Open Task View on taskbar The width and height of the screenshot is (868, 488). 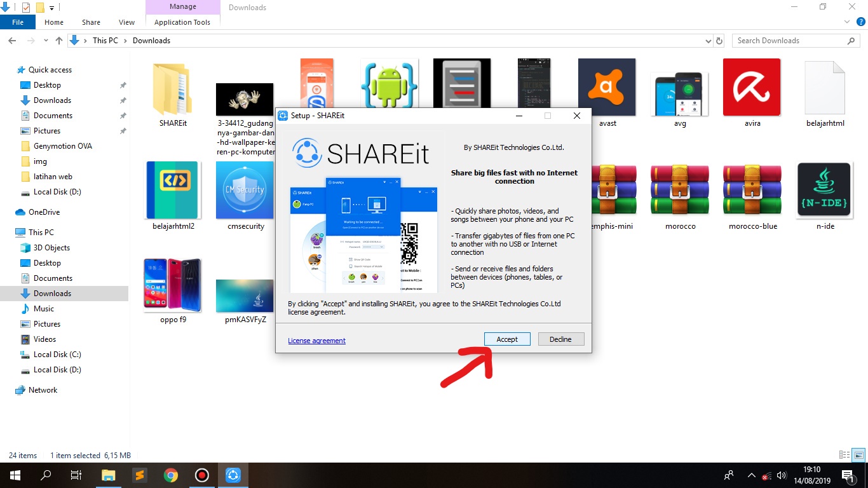point(76,475)
